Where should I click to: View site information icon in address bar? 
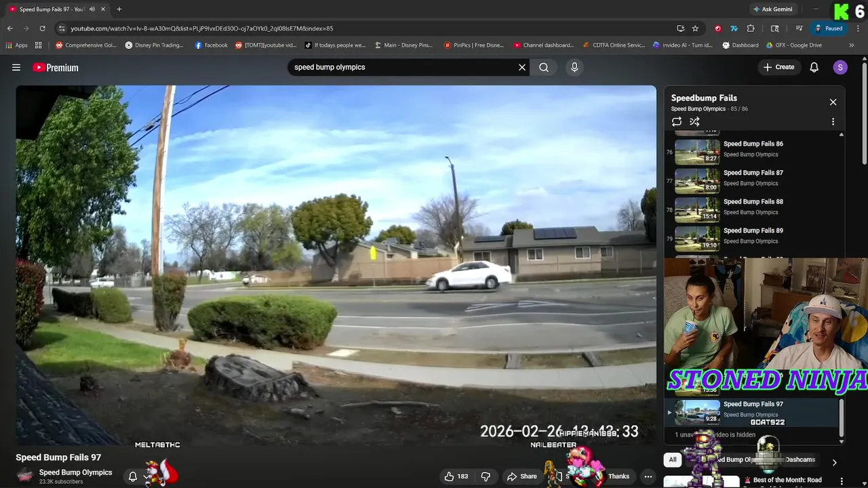coord(62,28)
